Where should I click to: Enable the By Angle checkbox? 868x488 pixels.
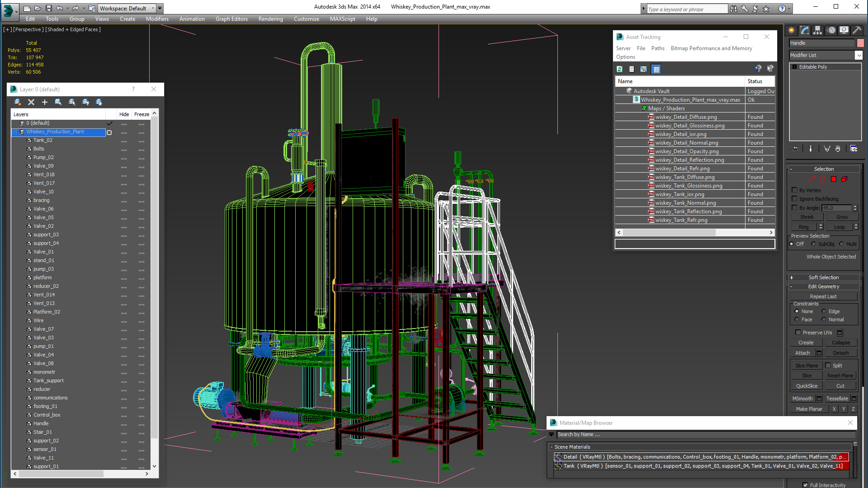pyautogui.click(x=795, y=208)
